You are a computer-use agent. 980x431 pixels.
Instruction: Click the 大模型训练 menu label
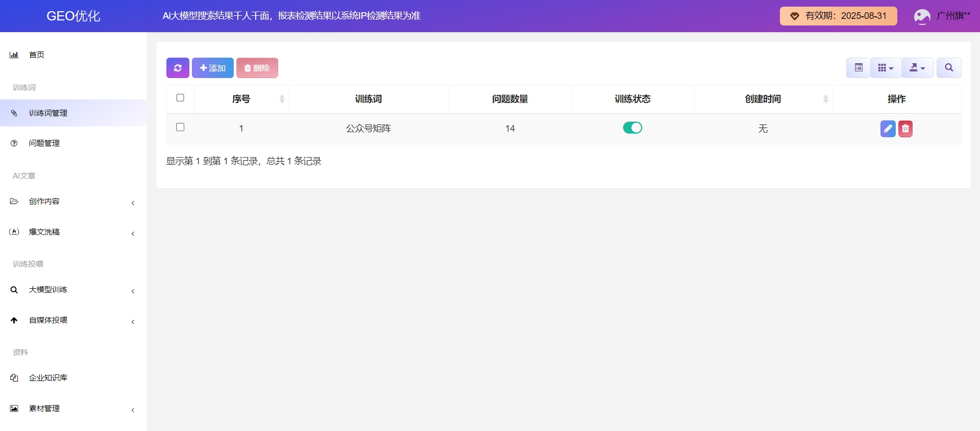pyautogui.click(x=48, y=289)
